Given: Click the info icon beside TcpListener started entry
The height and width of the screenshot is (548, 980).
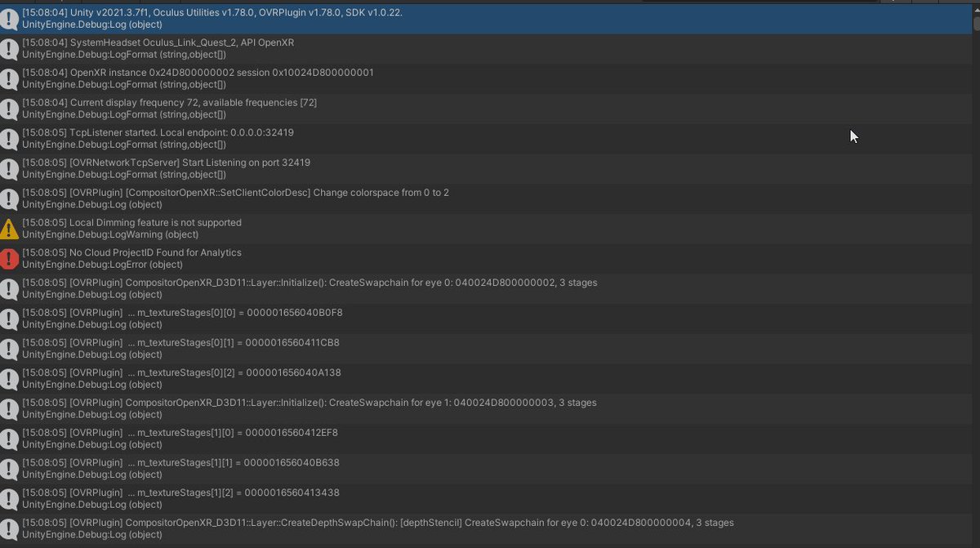Looking at the screenshot, I should [9, 139].
